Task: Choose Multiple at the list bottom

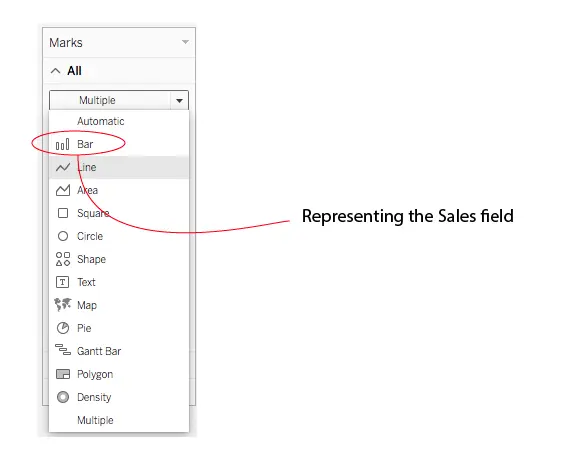Action: pyautogui.click(x=95, y=420)
